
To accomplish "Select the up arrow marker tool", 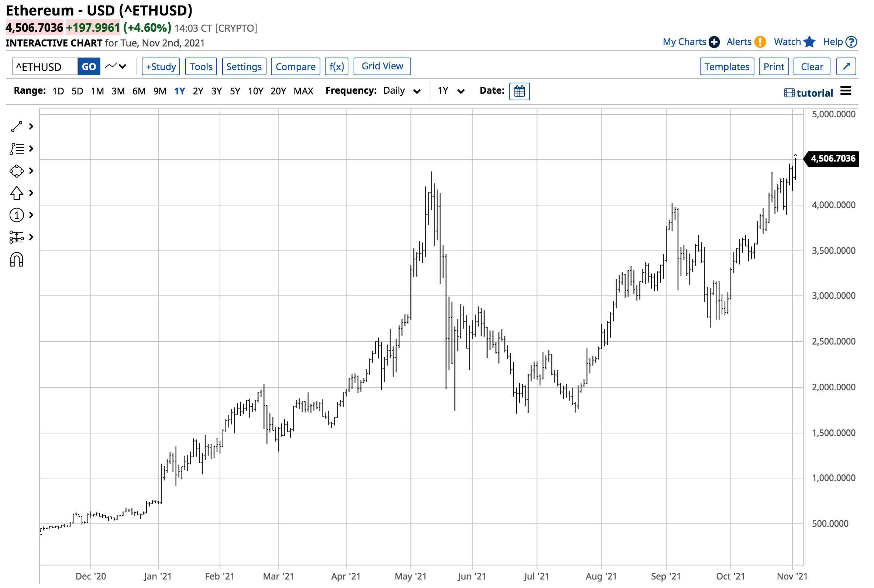I will [x=17, y=193].
